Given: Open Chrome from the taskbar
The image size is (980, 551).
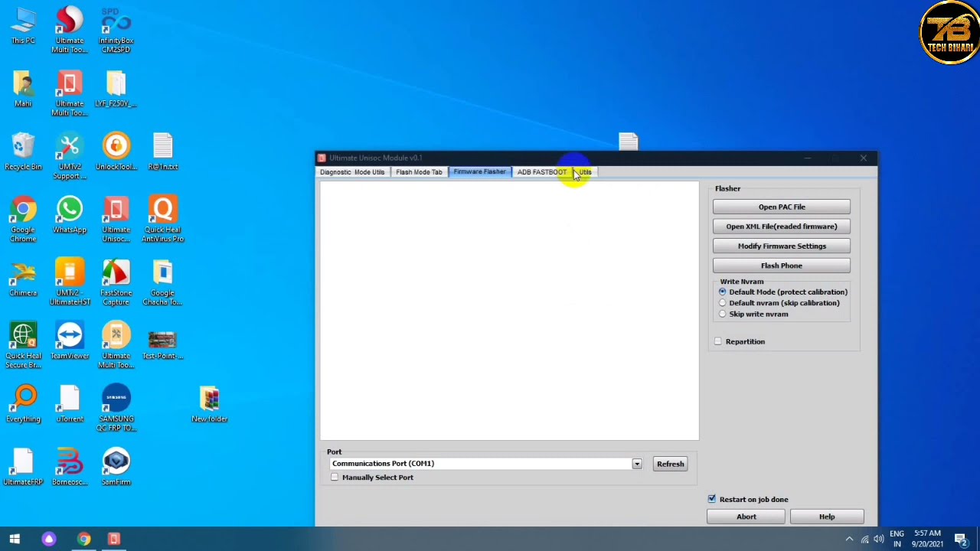Looking at the screenshot, I should [83, 540].
